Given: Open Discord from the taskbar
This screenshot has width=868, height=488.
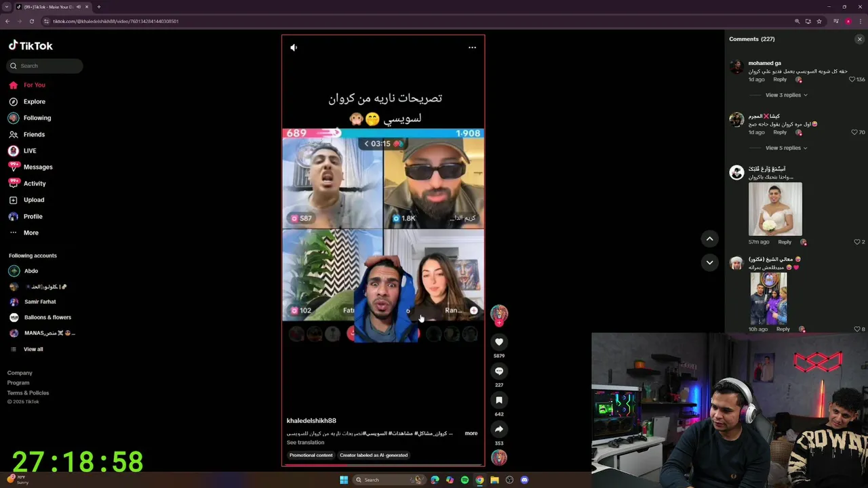Looking at the screenshot, I should (524, 480).
